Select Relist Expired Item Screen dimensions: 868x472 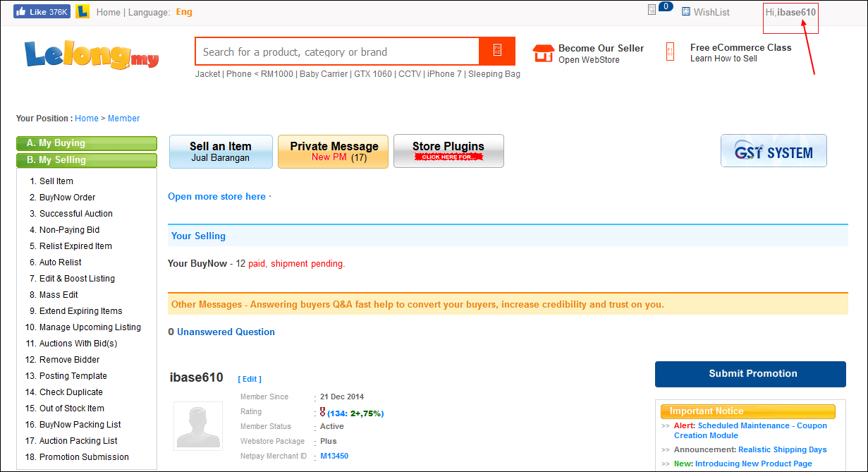[x=75, y=246]
